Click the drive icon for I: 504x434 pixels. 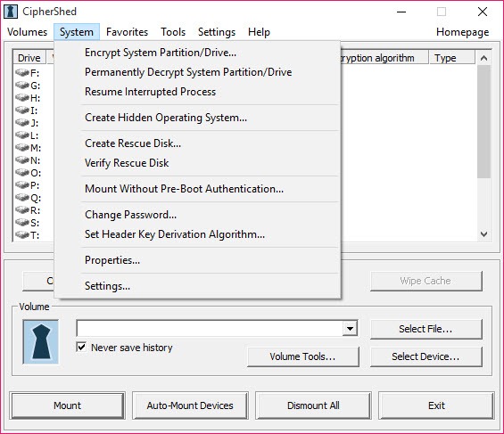pyautogui.click(x=22, y=110)
